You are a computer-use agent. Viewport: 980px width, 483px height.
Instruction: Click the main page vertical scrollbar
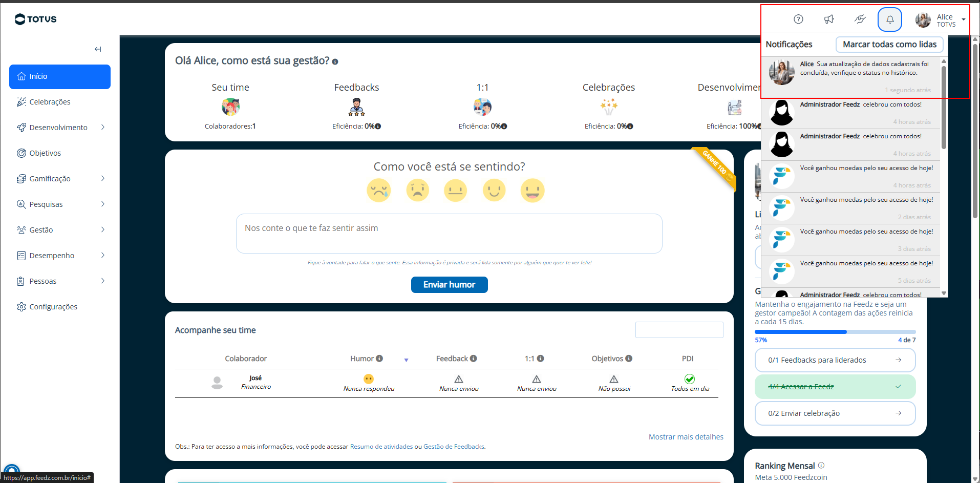pyautogui.click(x=975, y=131)
